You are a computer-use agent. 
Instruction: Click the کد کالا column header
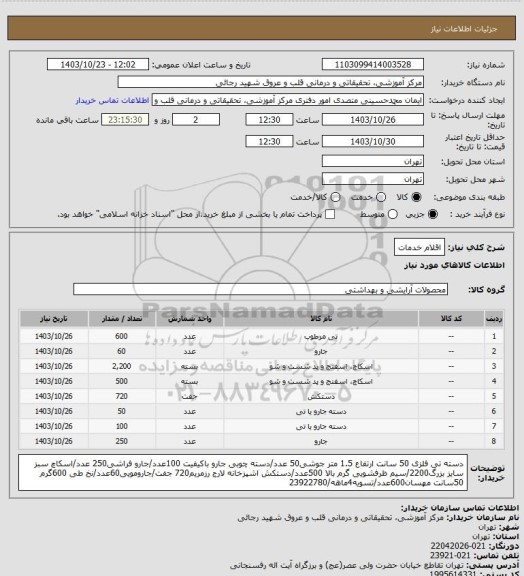[451, 319]
